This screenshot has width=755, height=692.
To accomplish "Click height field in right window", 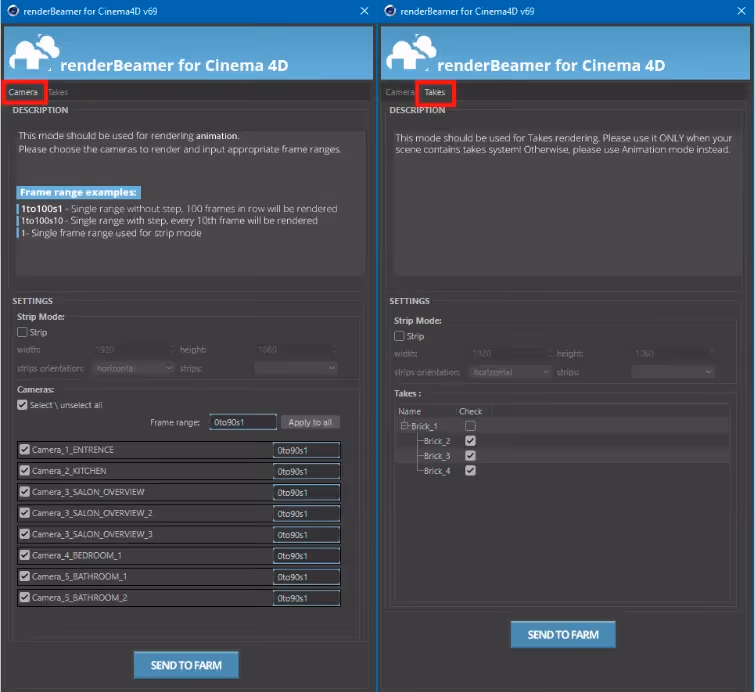I will coord(671,353).
